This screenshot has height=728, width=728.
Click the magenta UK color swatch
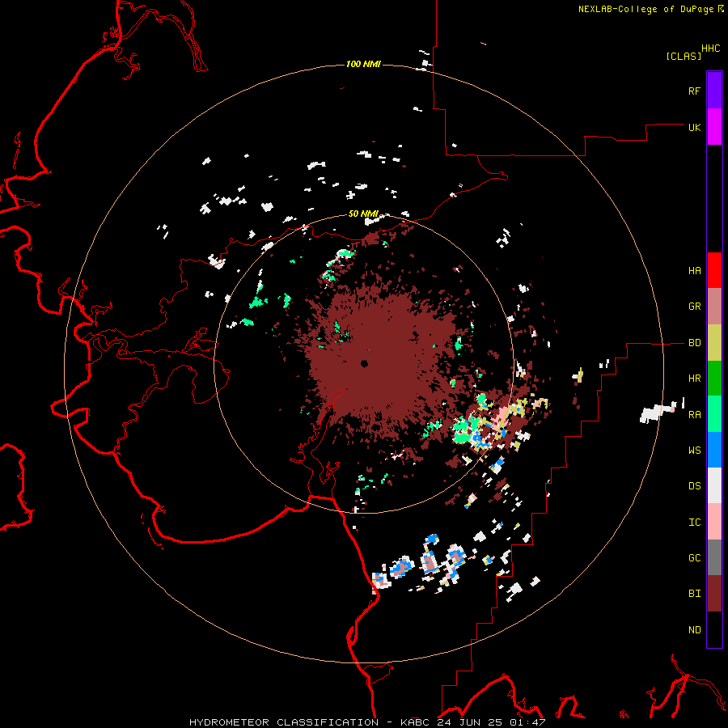click(714, 127)
